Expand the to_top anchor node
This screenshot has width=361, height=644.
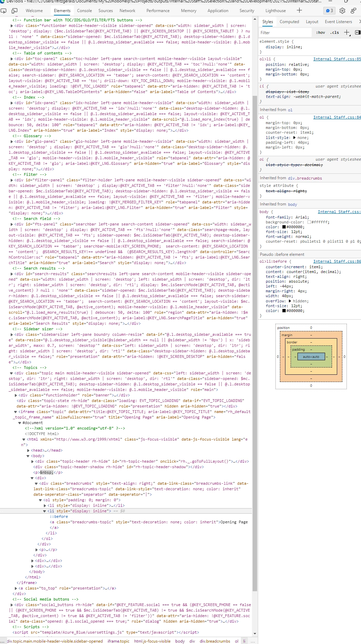(x=16, y=588)
